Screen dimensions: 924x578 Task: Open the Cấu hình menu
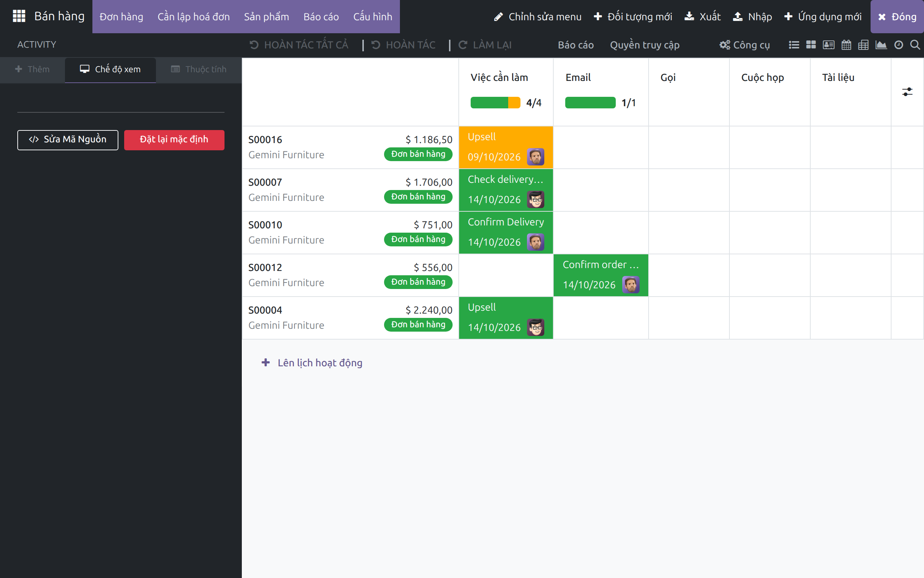[x=372, y=17]
